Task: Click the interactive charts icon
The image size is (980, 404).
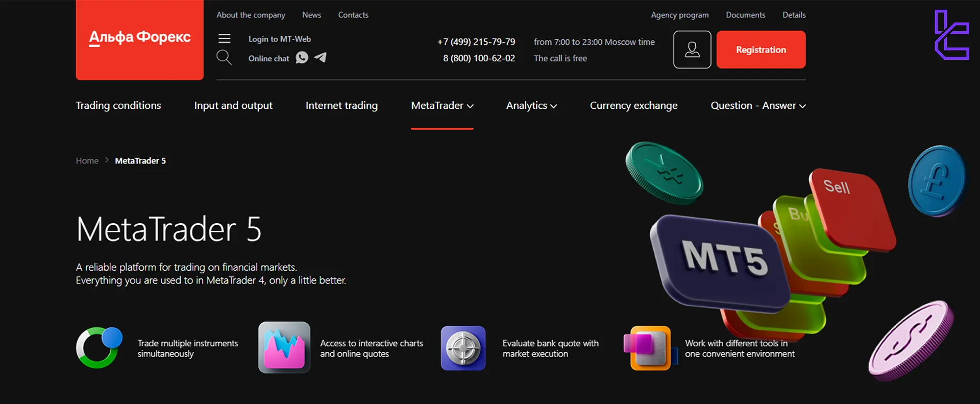Action: click(x=284, y=347)
